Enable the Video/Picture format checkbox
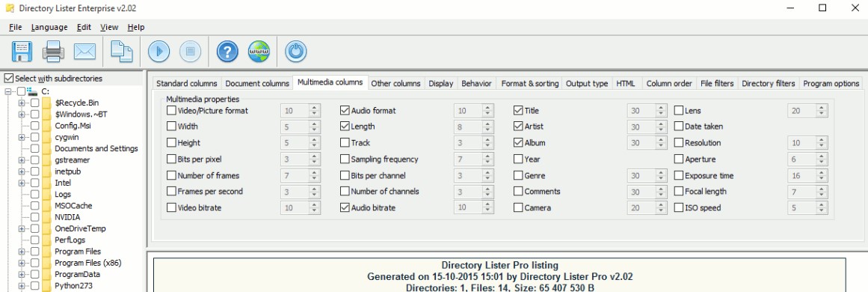 point(172,110)
